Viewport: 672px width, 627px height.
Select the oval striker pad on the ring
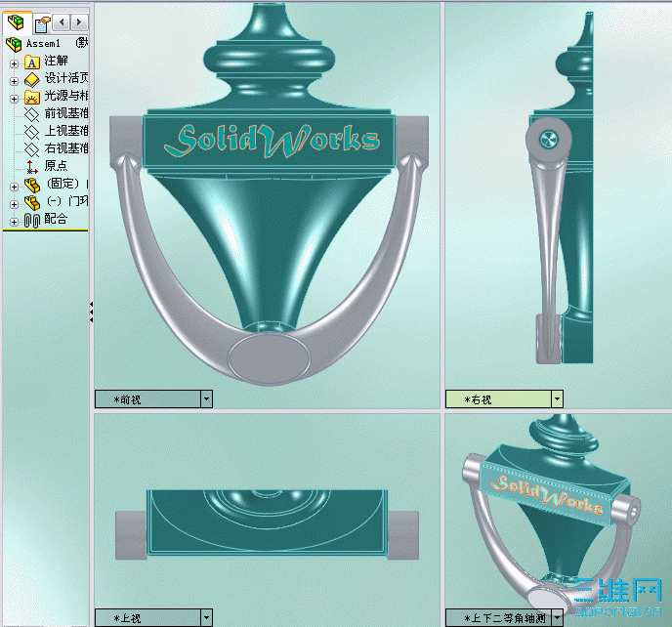coord(270,357)
